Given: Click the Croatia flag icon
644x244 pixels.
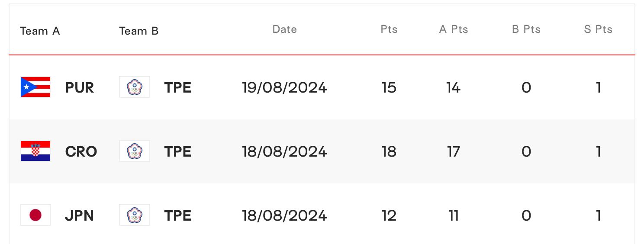Looking at the screenshot, I should 35,151.
